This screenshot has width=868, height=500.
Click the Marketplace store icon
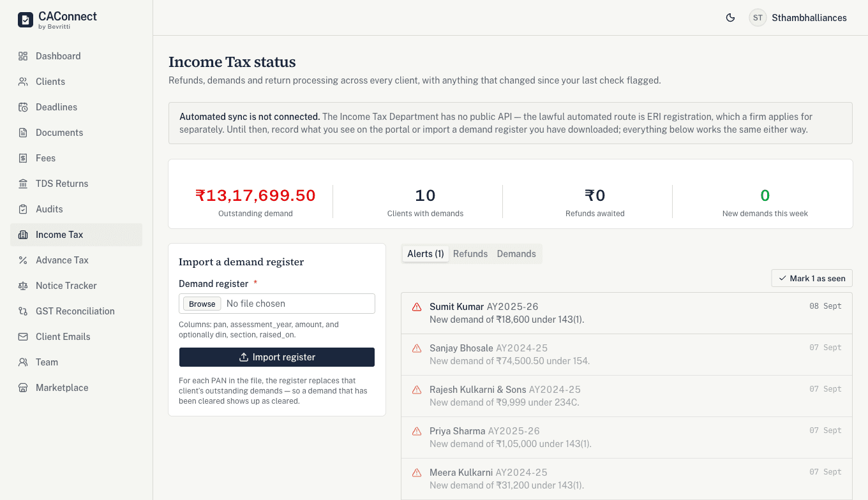pos(23,388)
